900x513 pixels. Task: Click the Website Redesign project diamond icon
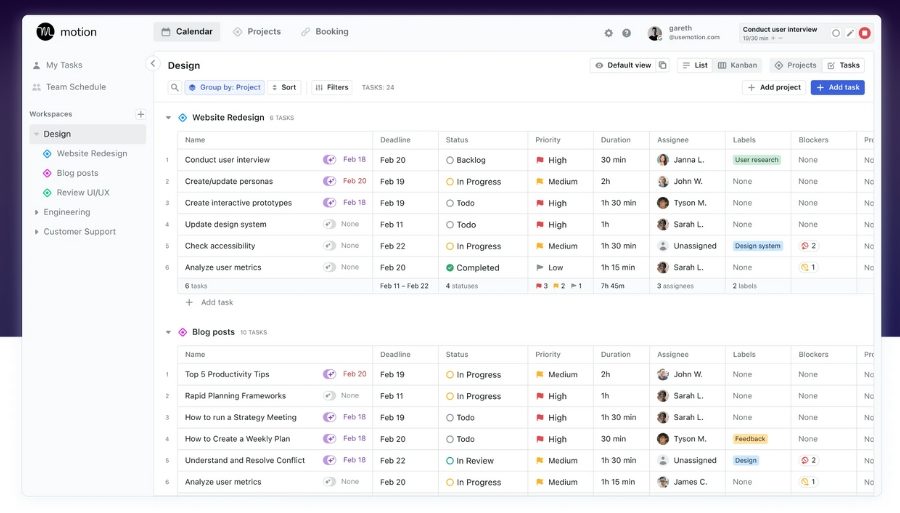[x=183, y=118]
